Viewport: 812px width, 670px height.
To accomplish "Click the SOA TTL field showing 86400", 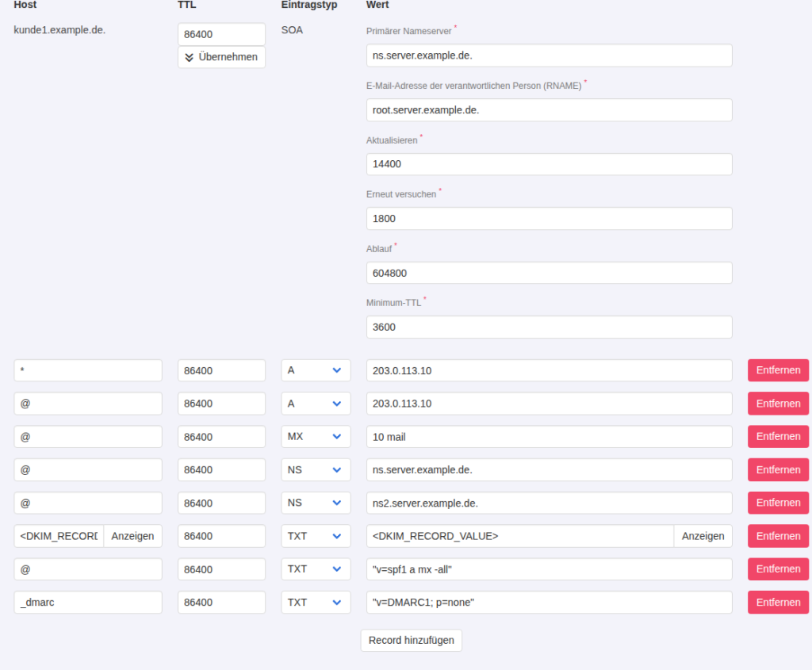I will (221, 34).
